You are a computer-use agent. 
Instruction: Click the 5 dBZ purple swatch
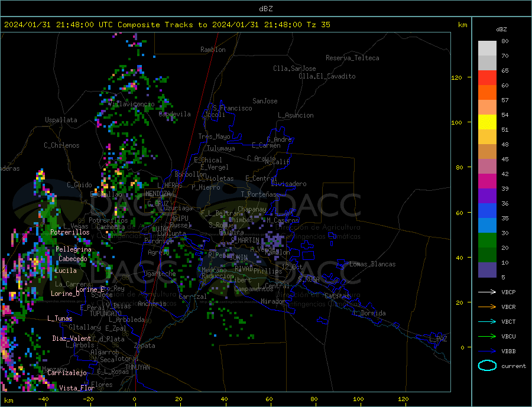tap(487, 270)
